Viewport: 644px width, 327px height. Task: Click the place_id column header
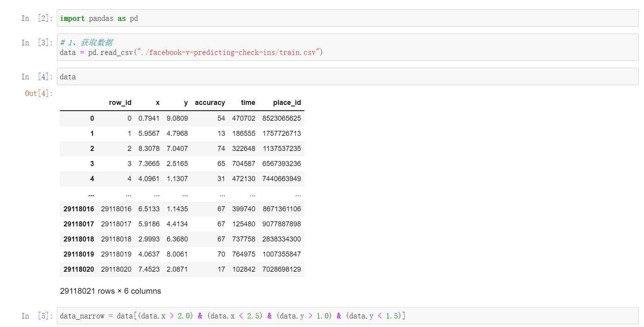(x=287, y=103)
